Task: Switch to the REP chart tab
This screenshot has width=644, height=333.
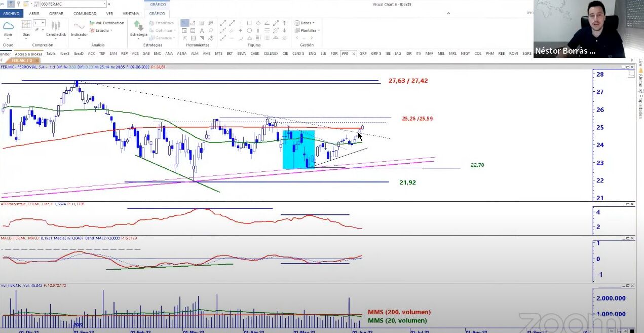Action: pyautogui.click(x=124, y=53)
